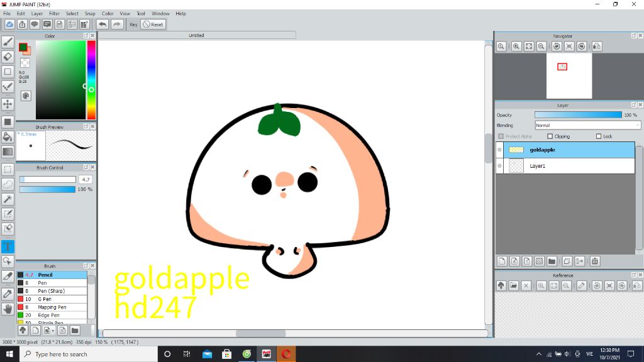The width and height of the screenshot is (644, 362).
Task: Select the G Pen brush
Action: pos(52,299)
